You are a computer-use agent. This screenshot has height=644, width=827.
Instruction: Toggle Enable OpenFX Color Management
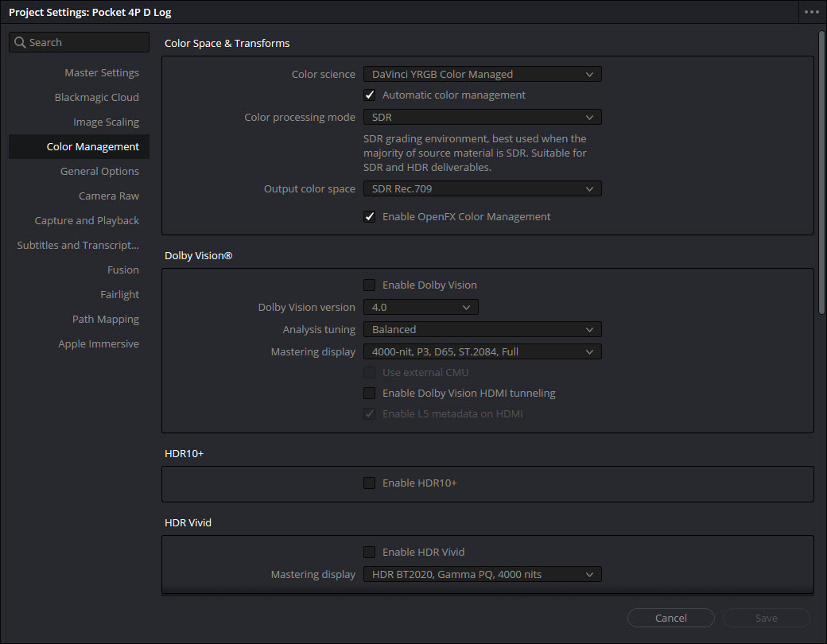369,217
